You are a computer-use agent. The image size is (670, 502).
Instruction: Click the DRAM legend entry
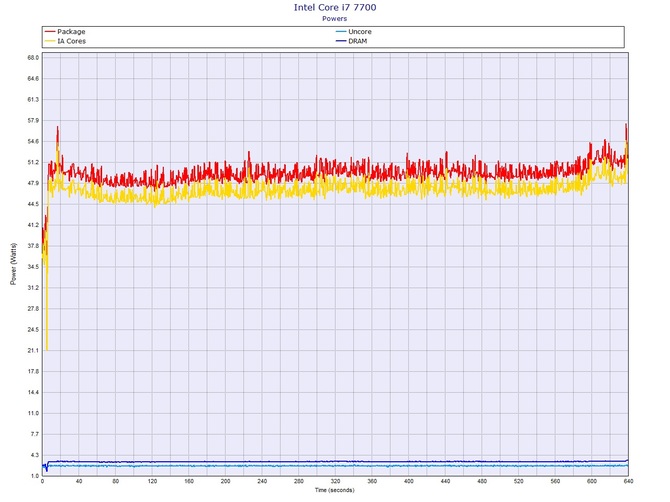click(352, 41)
